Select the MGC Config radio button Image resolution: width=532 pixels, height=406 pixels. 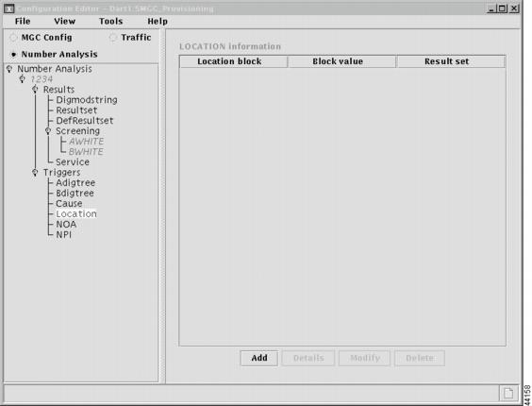pyautogui.click(x=13, y=38)
